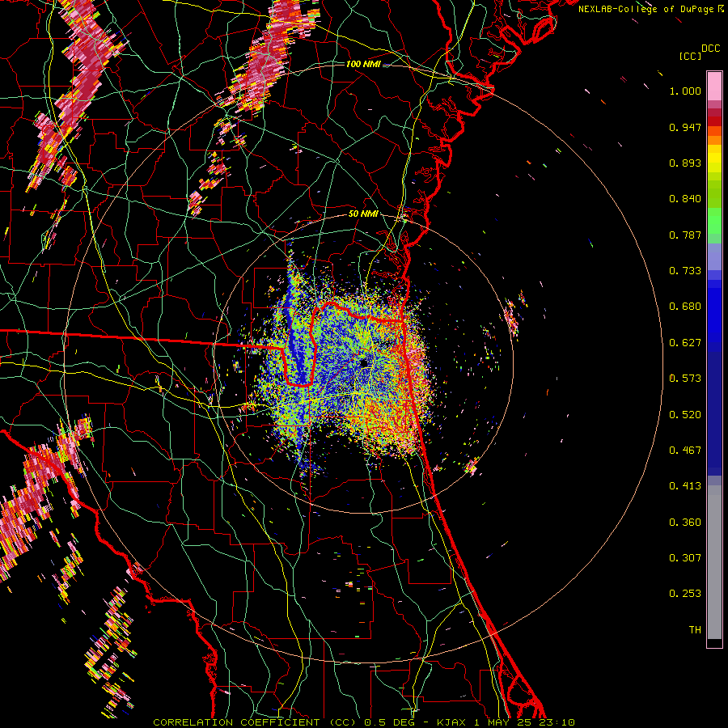Click the 0.467 legend value
Viewport: 728px width, 728px height.
click(x=685, y=451)
